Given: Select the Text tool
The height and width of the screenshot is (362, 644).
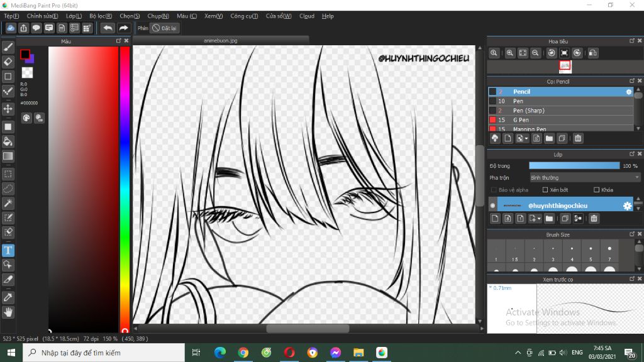Looking at the screenshot, I should [8, 250].
